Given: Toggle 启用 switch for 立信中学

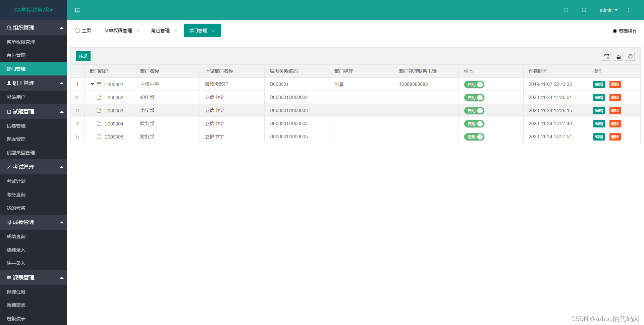Looking at the screenshot, I should (474, 85).
